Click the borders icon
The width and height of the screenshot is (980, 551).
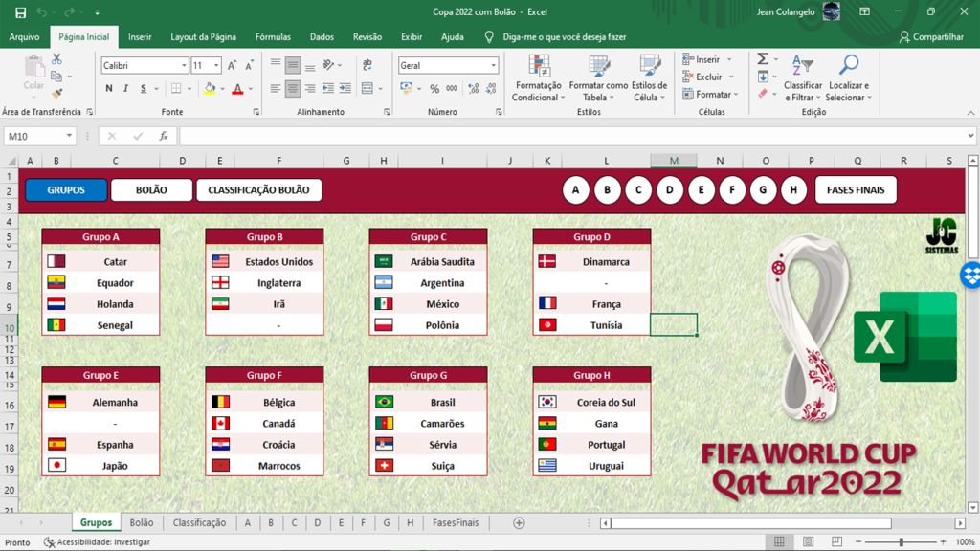point(176,89)
